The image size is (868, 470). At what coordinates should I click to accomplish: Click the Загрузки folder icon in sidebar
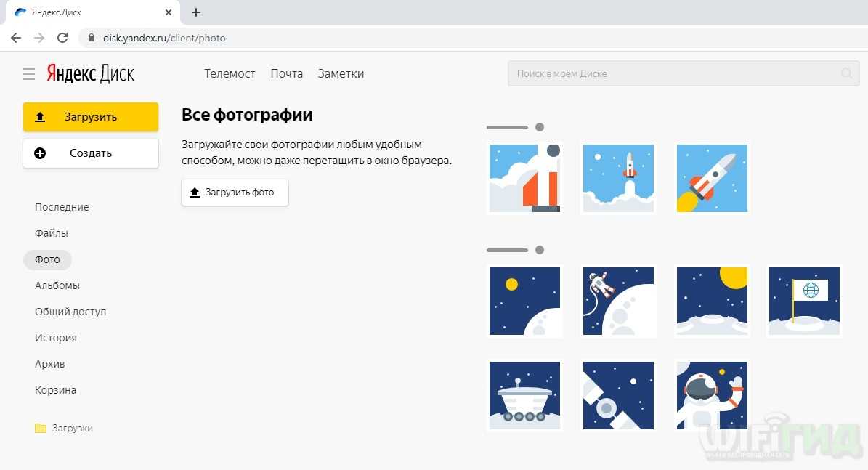pos(41,429)
